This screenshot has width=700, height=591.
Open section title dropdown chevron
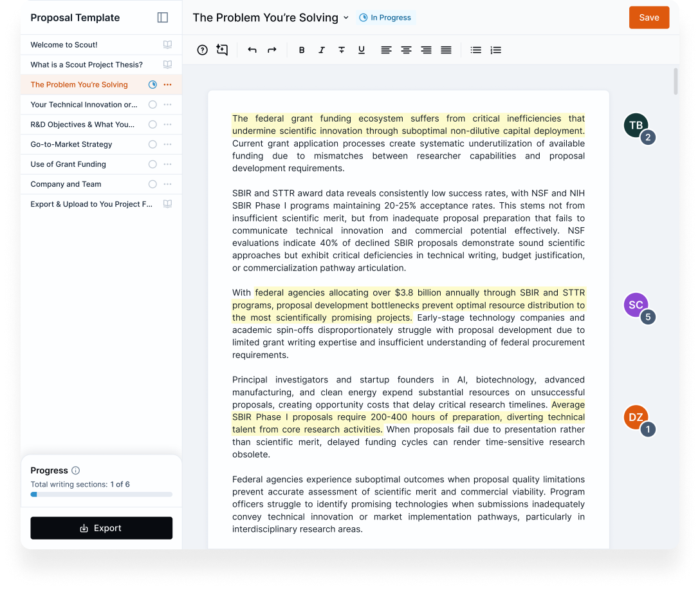point(346,18)
